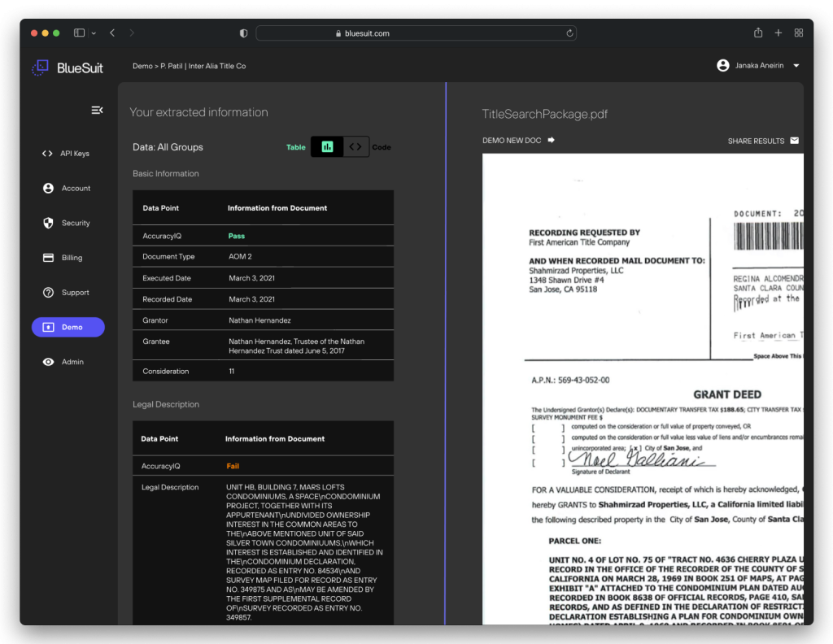Screen dimensions: 833x644
Task: Click the Table view label
Action: point(296,147)
